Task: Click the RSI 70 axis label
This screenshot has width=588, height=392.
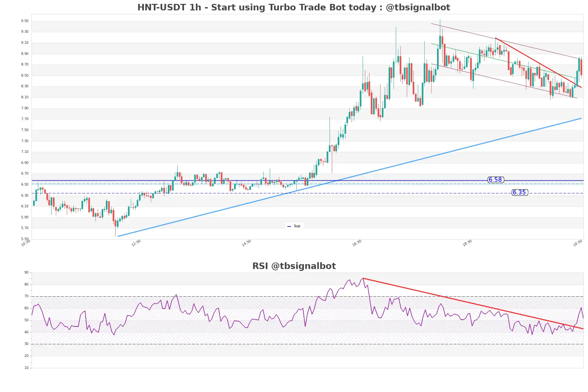Action: [x=26, y=296]
